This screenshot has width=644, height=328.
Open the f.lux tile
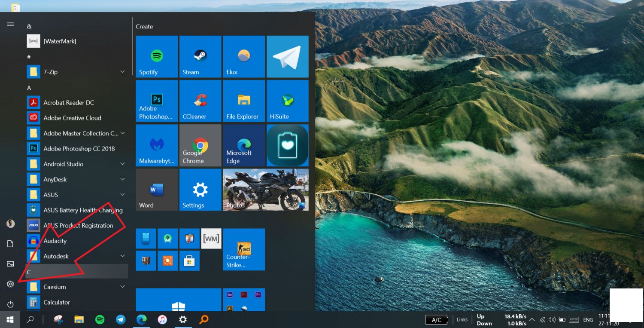pos(244,56)
